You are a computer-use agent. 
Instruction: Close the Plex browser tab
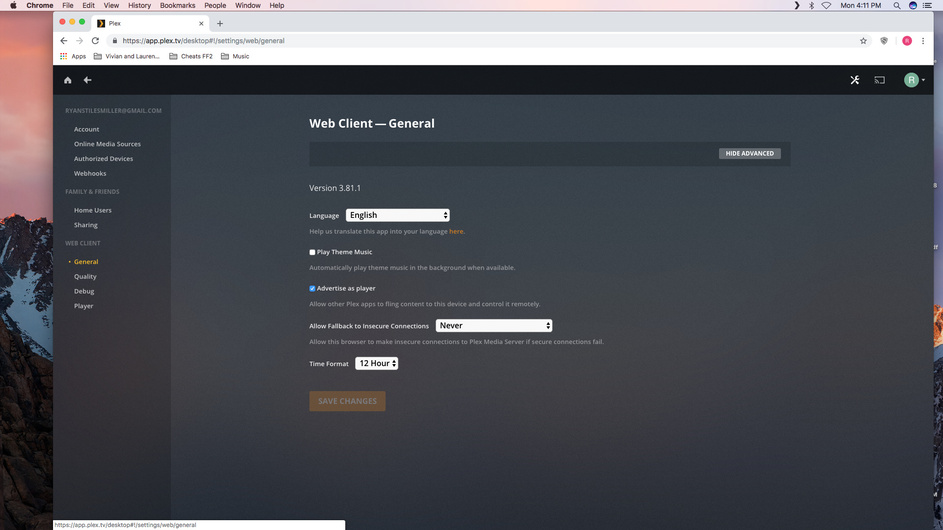point(201,23)
